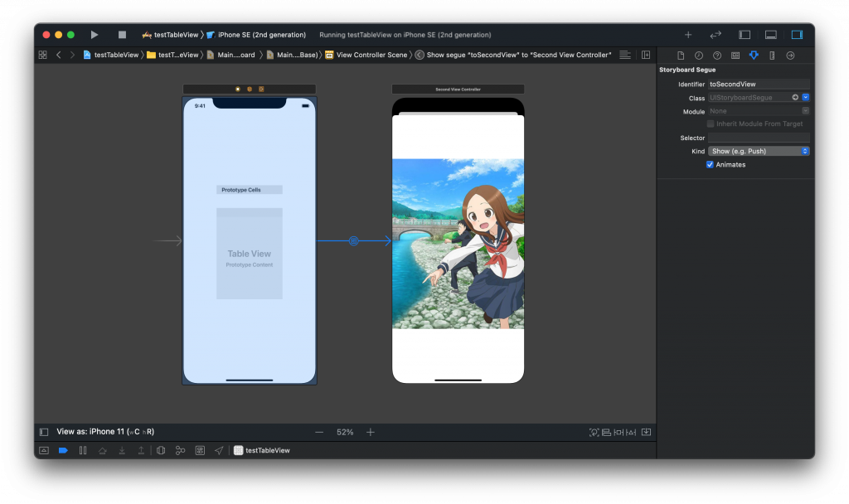849x504 pixels.
Task: Switch to the Connections inspector tab
Action: (x=790, y=56)
